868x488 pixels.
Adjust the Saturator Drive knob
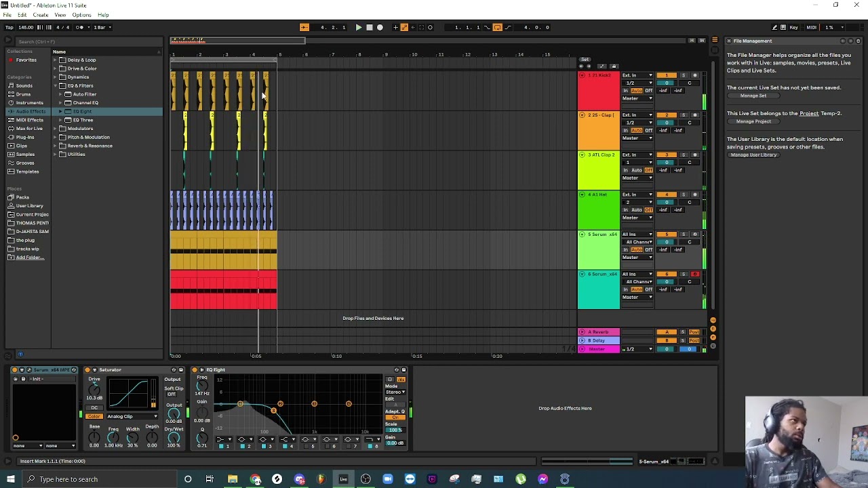94,388
